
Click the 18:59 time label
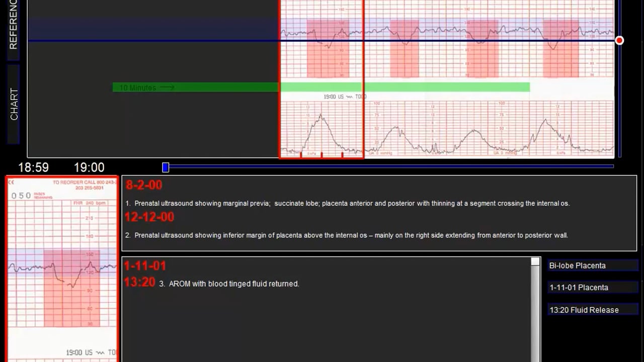click(x=34, y=167)
